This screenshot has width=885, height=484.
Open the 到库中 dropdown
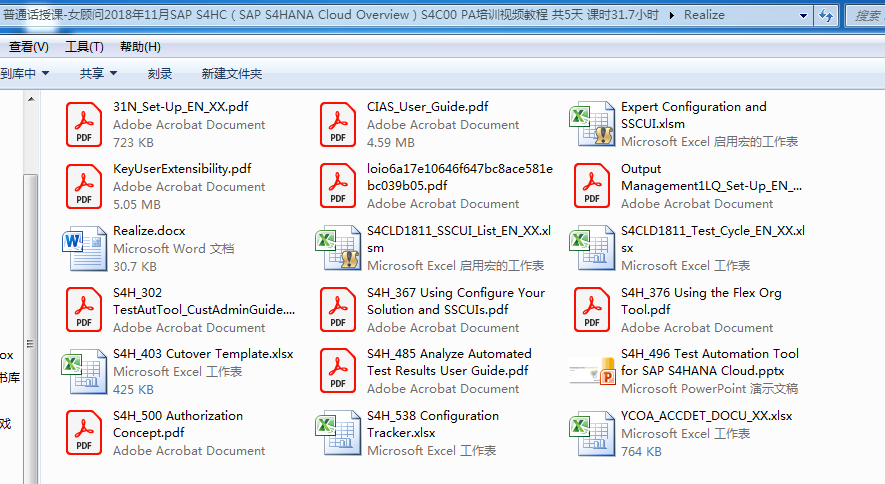coord(25,73)
